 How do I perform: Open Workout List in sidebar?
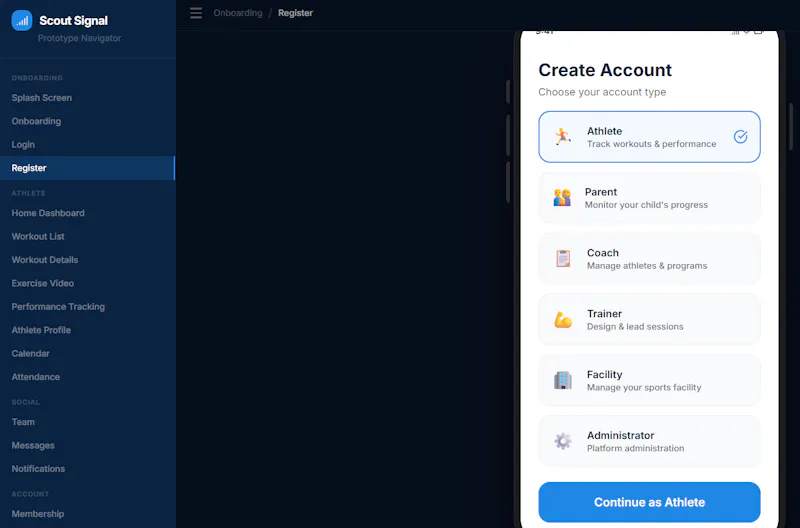(88, 237)
